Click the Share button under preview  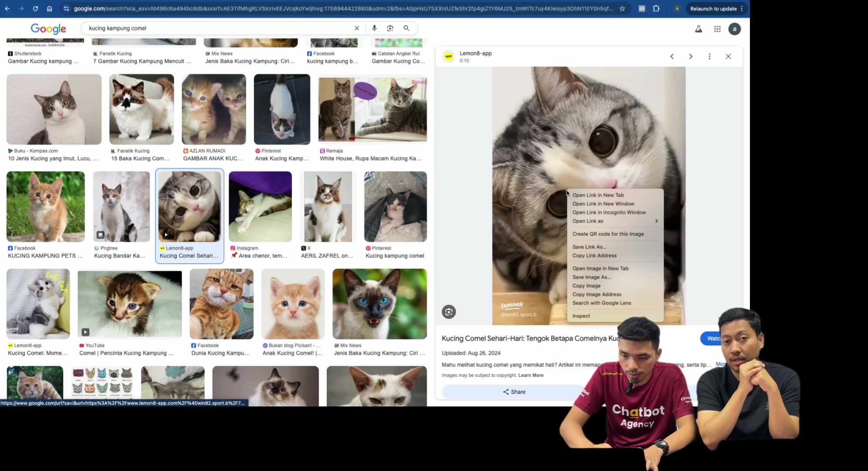(514, 392)
